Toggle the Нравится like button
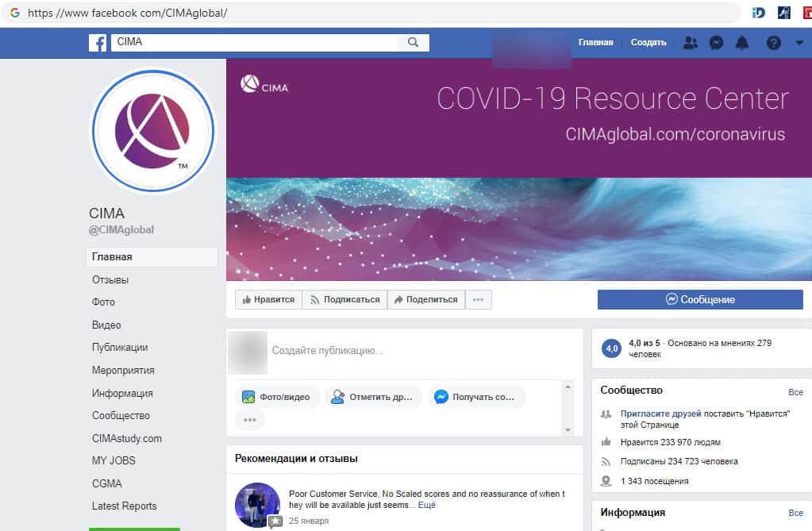Screen dimensions: 812x531 click(268, 299)
